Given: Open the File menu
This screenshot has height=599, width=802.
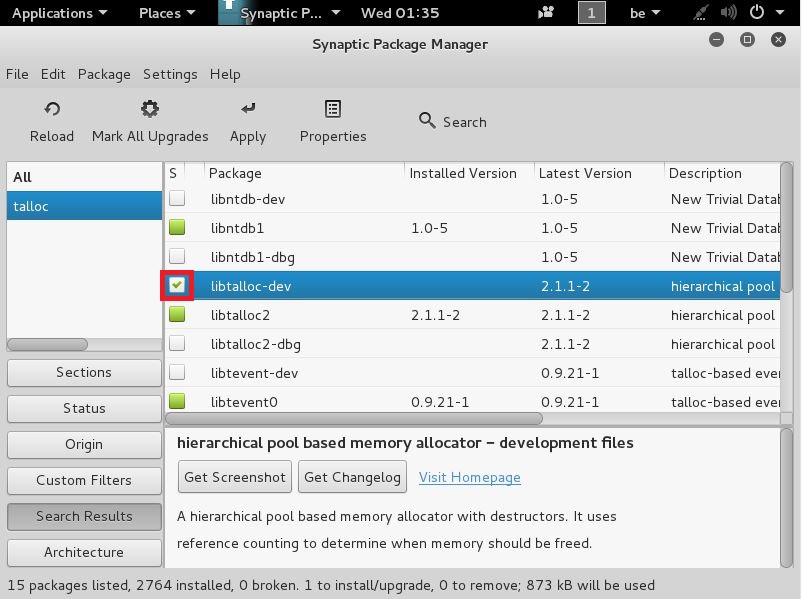Looking at the screenshot, I should tap(17, 74).
